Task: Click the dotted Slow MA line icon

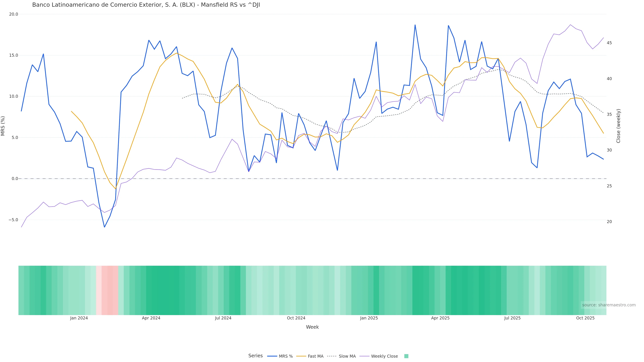Action: (x=332, y=356)
